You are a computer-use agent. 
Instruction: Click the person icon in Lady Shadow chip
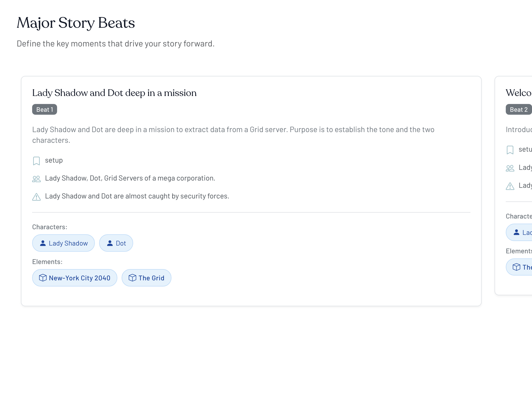(x=43, y=243)
